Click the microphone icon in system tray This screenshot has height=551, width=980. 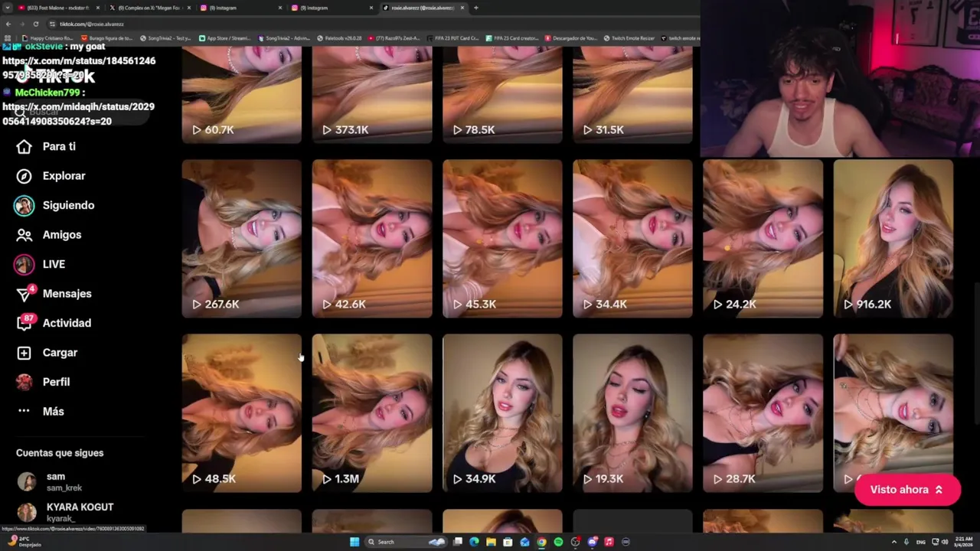coord(906,542)
